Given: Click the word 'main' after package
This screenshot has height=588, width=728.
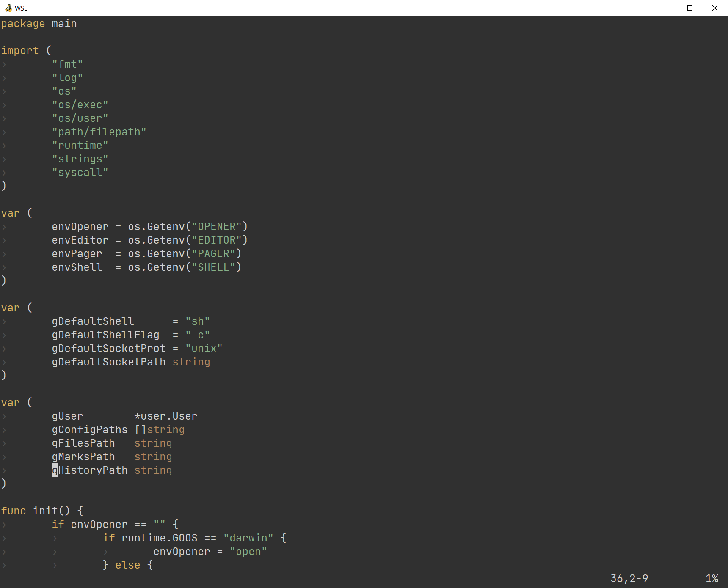Looking at the screenshot, I should tap(64, 24).
